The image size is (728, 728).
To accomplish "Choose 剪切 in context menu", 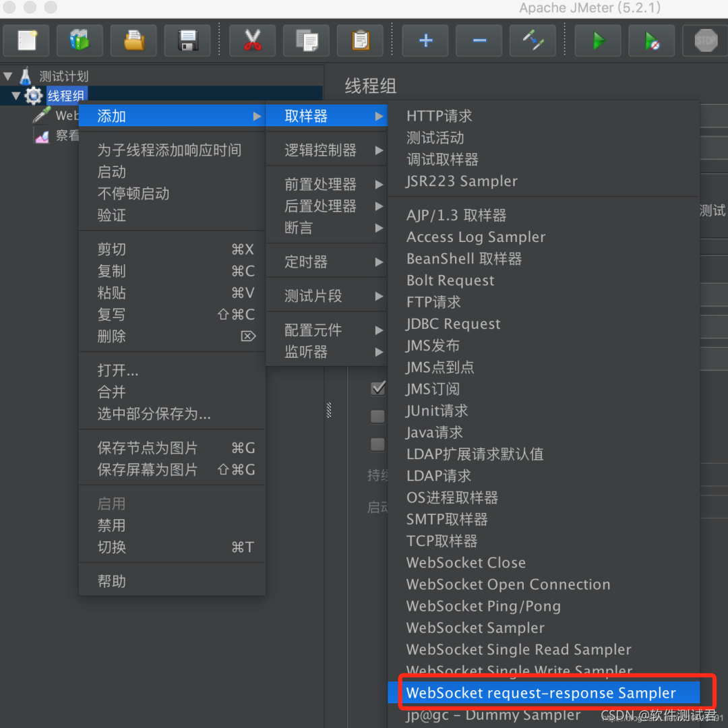I will pos(172,249).
